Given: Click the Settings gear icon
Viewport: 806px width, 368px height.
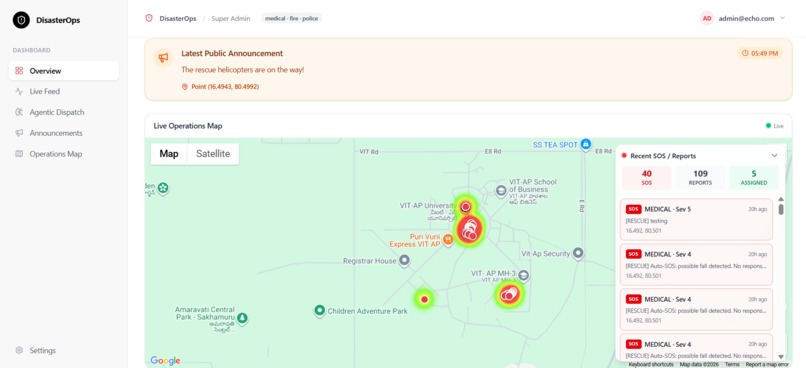Looking at the screenshot, I should tap(19, 351).
